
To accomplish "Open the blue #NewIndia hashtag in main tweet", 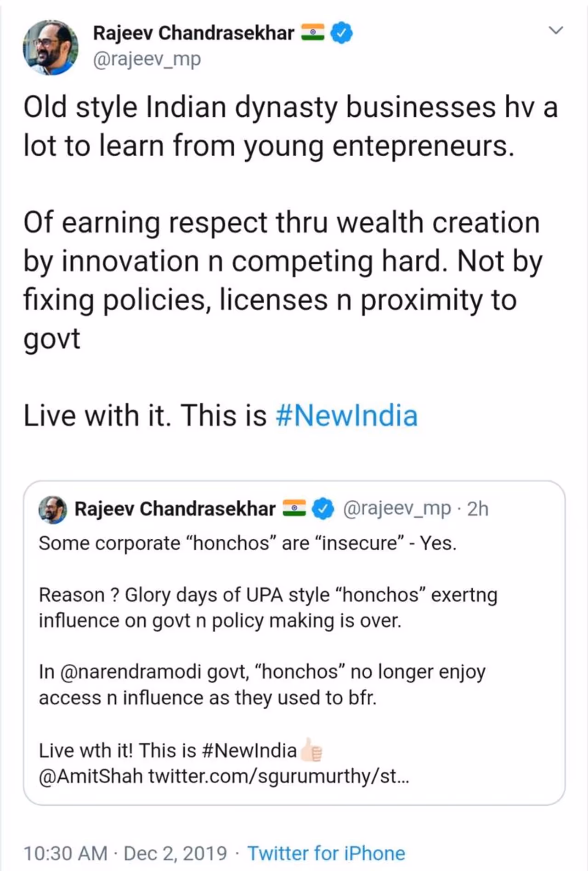I will click(346, 416).
